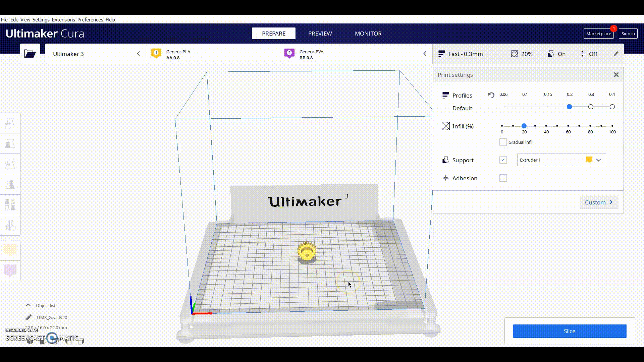644x362 pixels.
Task: Open the Extensions menu
Action: (63, 19)
